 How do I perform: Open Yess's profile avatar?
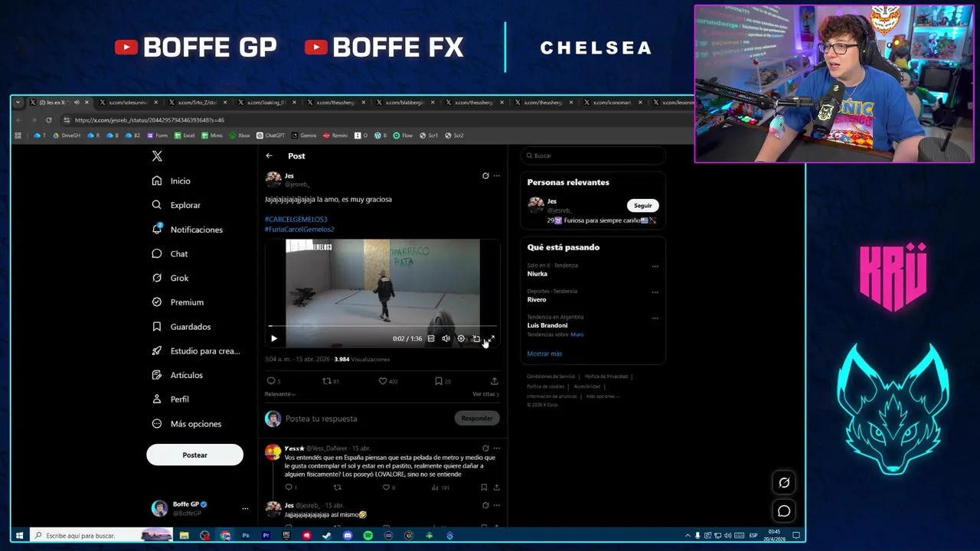pos(273,452)
